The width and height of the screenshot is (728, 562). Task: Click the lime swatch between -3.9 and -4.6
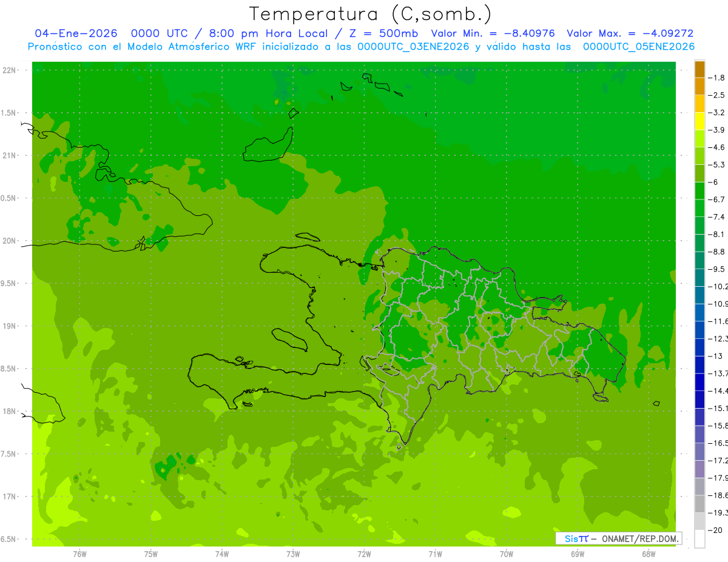[699, 139]
